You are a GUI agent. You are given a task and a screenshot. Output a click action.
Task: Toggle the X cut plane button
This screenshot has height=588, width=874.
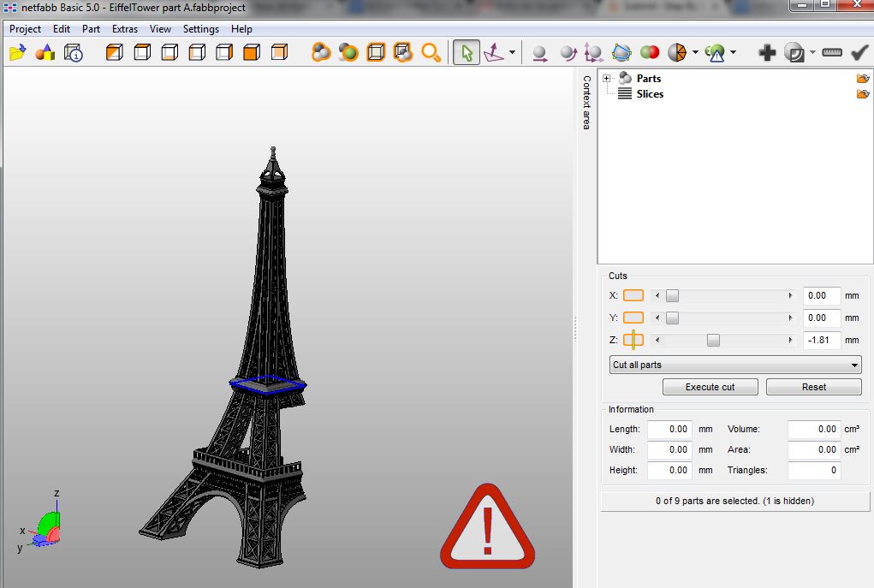click(633, 295)
